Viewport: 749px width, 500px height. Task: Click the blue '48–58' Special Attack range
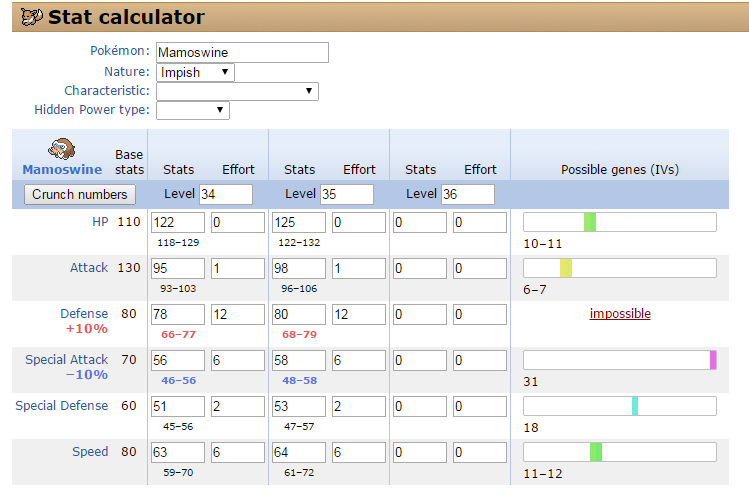pos(300,381)
